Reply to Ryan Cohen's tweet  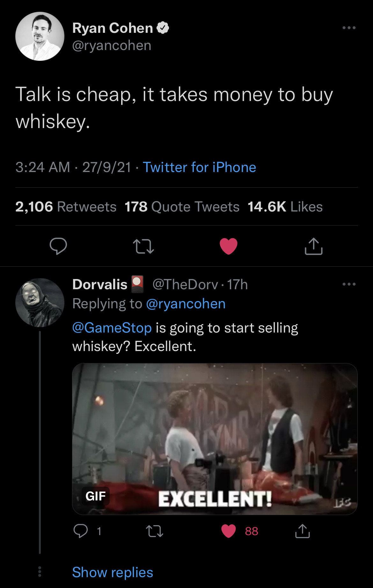(58, 246)
